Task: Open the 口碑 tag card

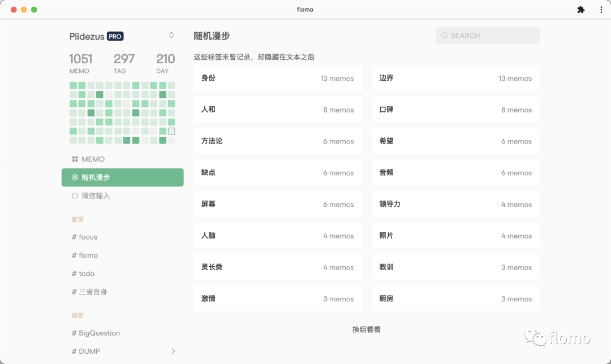Action: click(x=455, y=110)
